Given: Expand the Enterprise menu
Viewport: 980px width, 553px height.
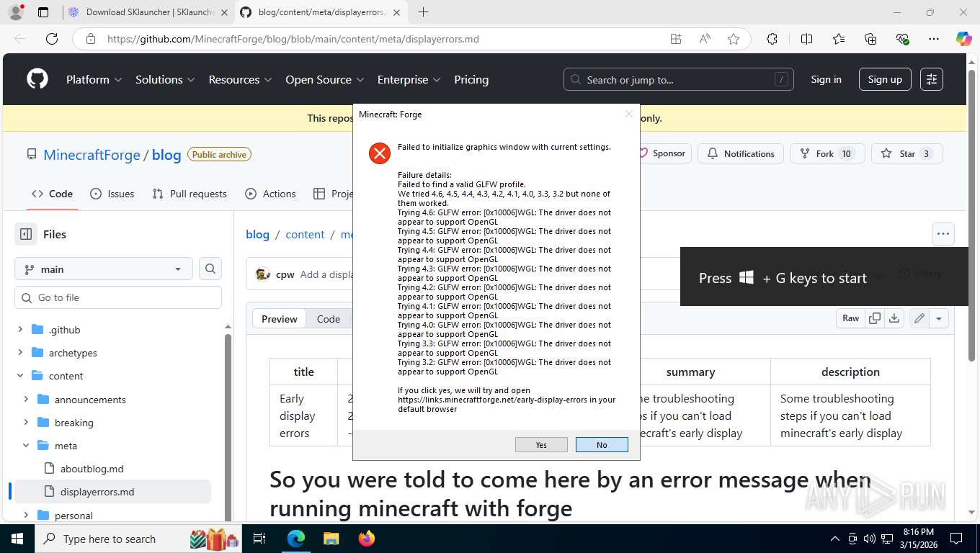Looking at the screenshot, I should click(x=409, y=79).
